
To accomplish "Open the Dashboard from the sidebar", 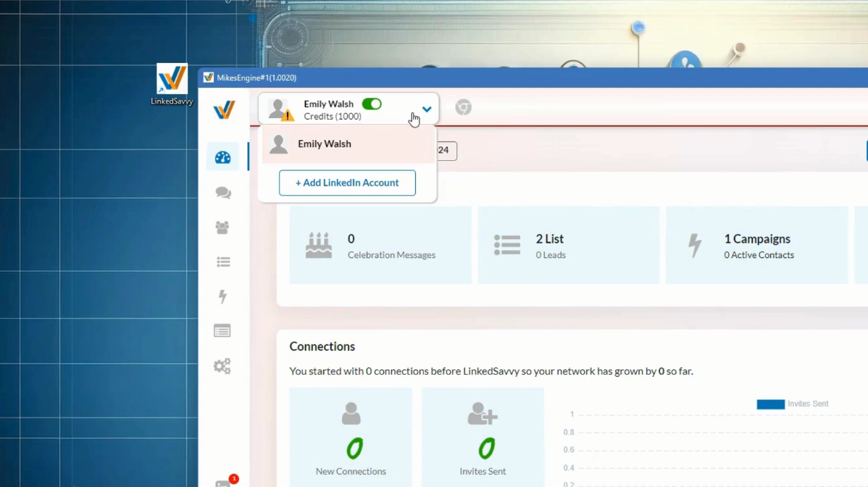I will (x=222, y=156).
